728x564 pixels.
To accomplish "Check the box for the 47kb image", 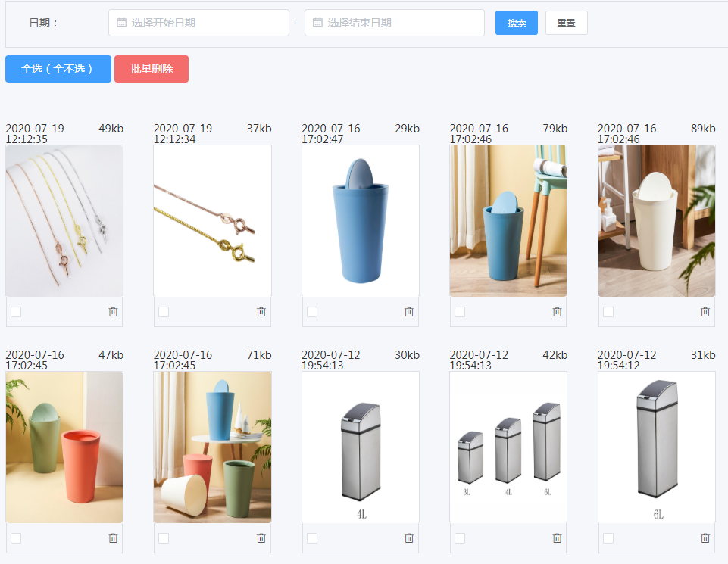I will (x=16, y=538).
